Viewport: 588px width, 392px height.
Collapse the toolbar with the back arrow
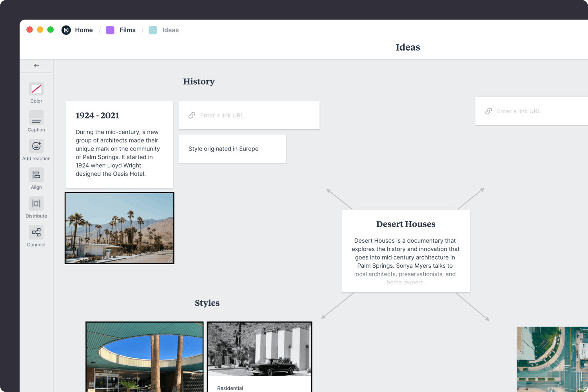coord(36,65)
